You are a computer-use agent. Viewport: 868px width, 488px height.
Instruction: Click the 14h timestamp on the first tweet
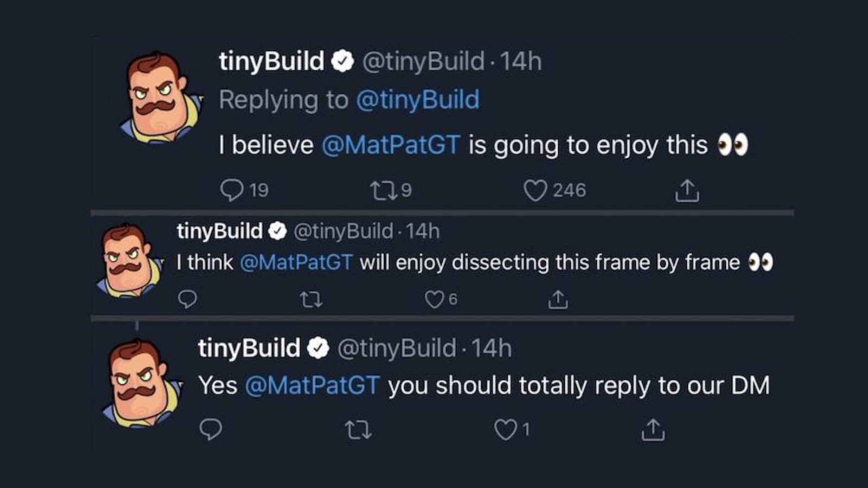point(519,61)
